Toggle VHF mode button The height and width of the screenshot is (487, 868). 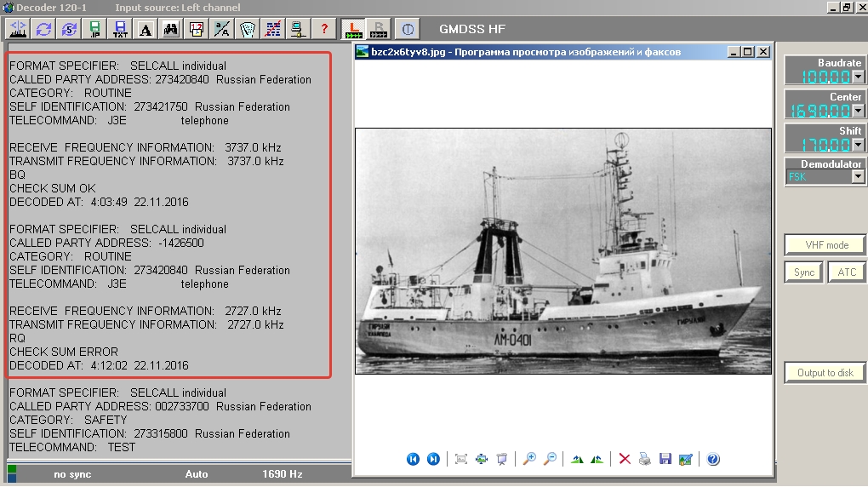pos(826,244)
